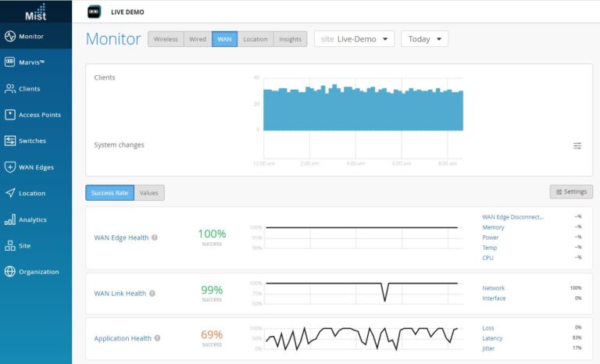Open the Application Health link

(123, 338)
